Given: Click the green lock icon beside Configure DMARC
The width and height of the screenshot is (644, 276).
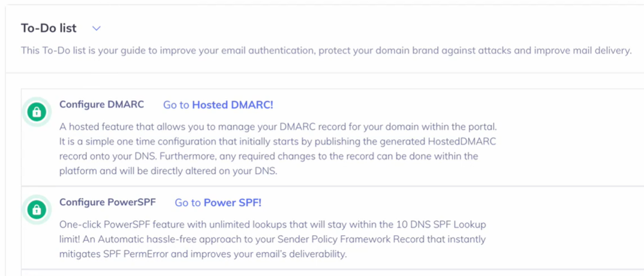Looking at the screenshot, I should tap(37, 112).
